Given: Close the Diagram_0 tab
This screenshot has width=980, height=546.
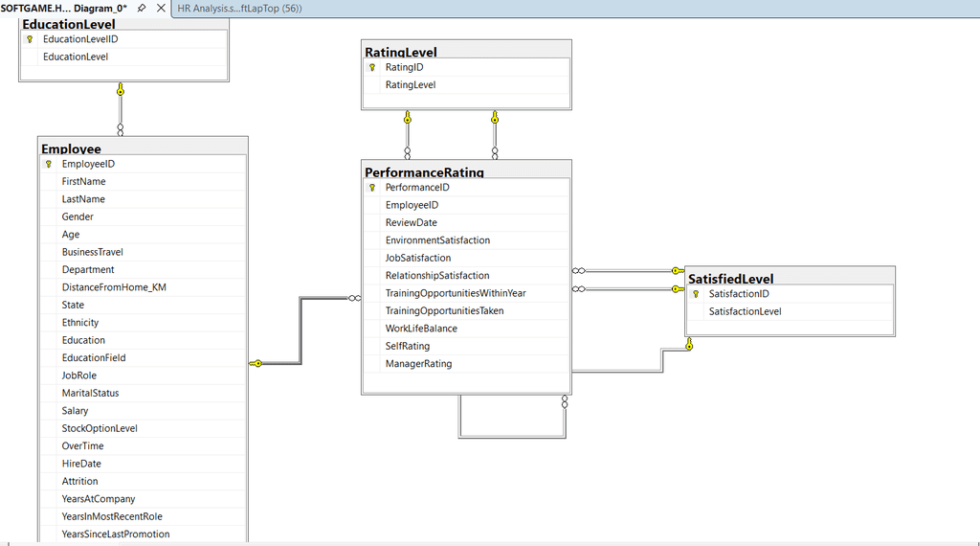Looking at the screenshot, I should tap(160, 8).
